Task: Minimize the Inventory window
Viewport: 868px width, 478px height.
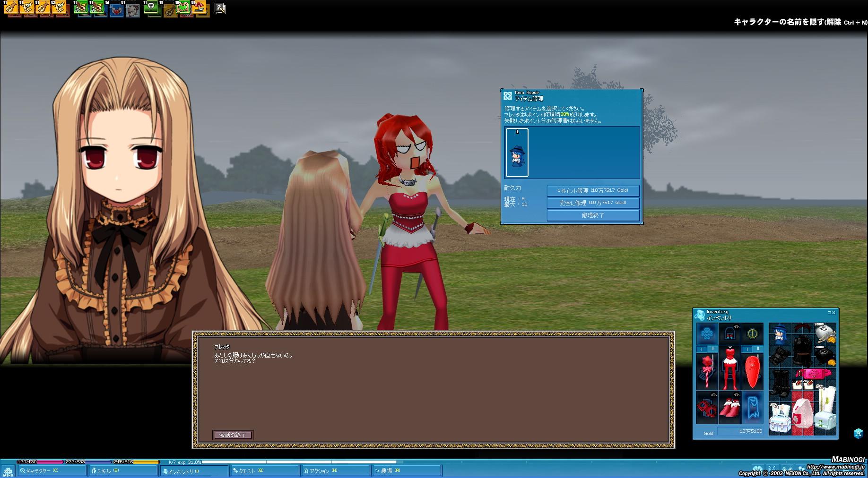Action: click(x=829, y=312)
